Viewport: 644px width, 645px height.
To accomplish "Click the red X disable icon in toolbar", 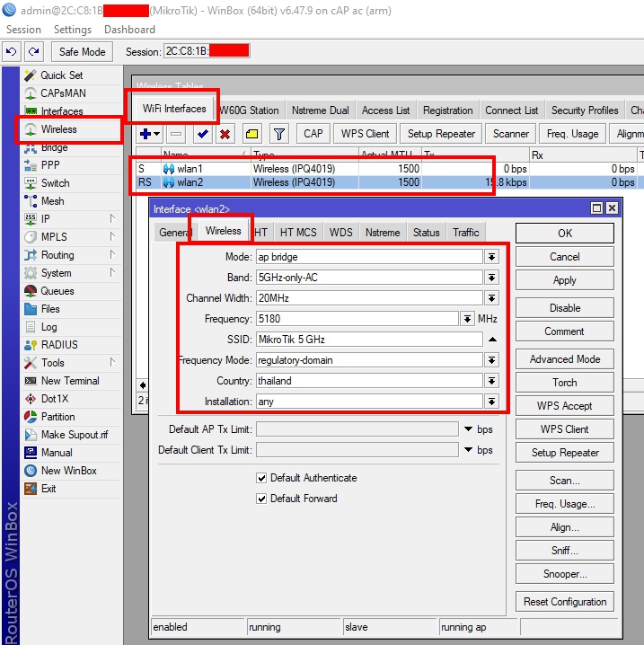I will click(225, 134).
